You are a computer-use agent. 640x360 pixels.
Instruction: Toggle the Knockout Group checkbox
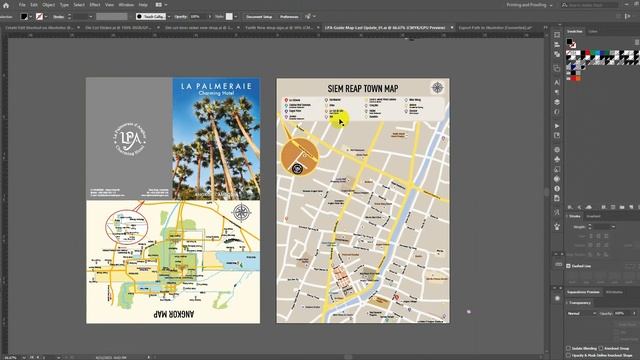click(x=600, y=348)
